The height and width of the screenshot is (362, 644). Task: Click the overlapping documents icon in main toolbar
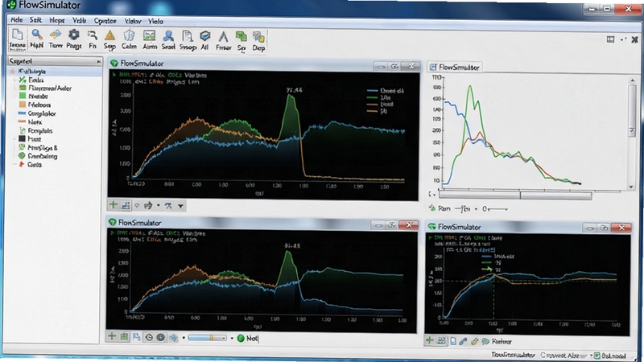[17, 35]
